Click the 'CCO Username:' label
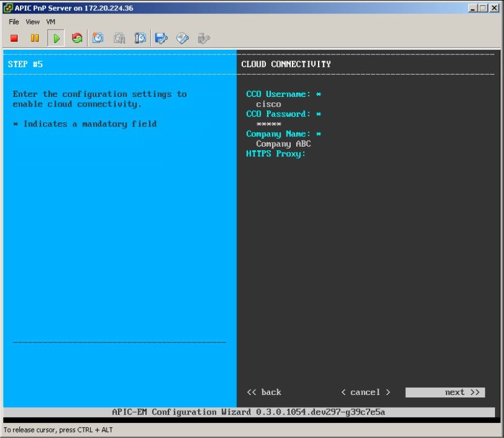This screenshot has width=504, height=438. click(x=279, y=94)
